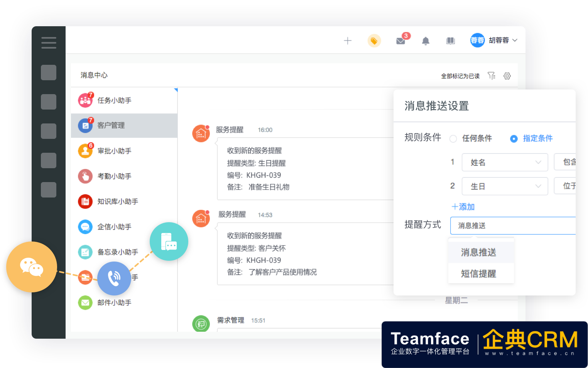This screenshot has height=368, width=588.
Task: Open 知识库小助手 in the message list
Action: [117, 201]
